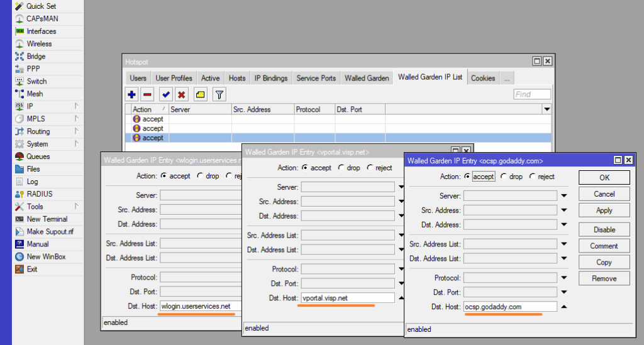Click the Find search field

tap(531, 94)
